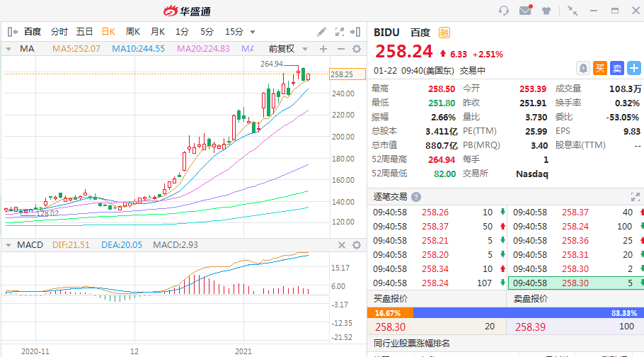The width and height of the screenshot is (644, 357).
Task: Click the 成交量 value 108.3万
Action: click(x=625, y=89)
